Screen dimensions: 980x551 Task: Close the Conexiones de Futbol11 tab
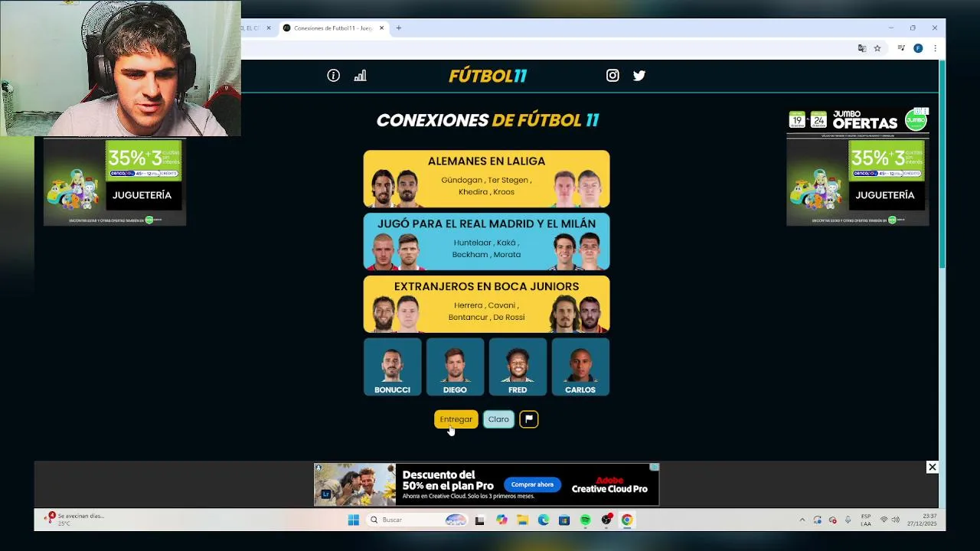381,28
